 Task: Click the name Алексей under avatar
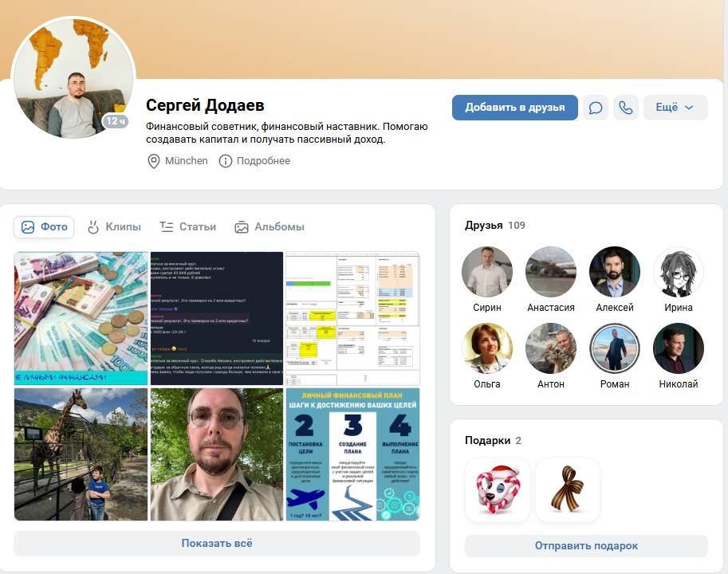(615, 308)
